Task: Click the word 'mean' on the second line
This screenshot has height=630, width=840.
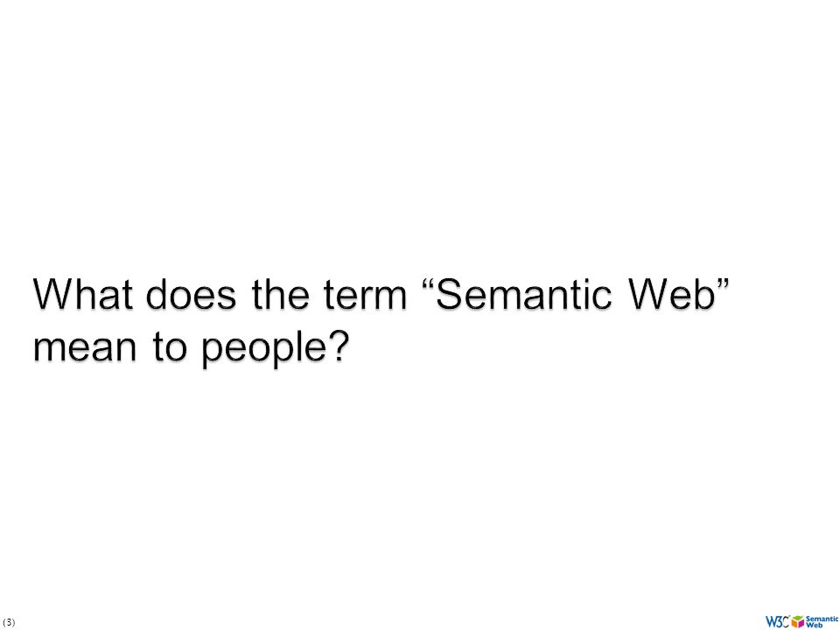Action: pos(85,348)
